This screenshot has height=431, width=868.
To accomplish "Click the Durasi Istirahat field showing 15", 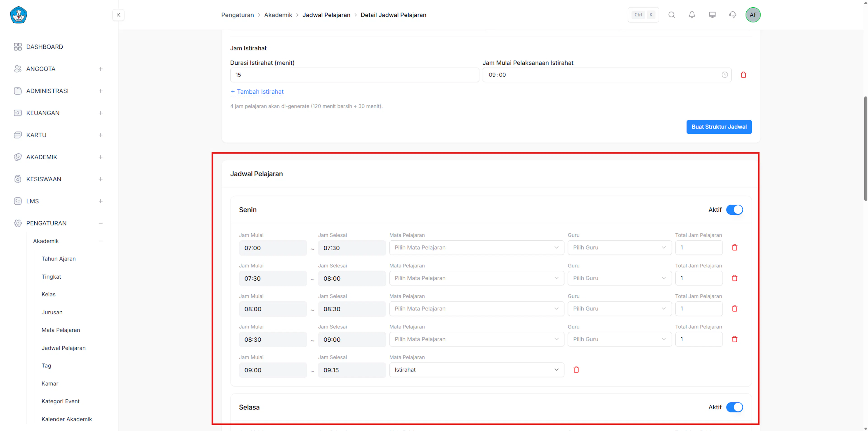I will coord(354,75).
